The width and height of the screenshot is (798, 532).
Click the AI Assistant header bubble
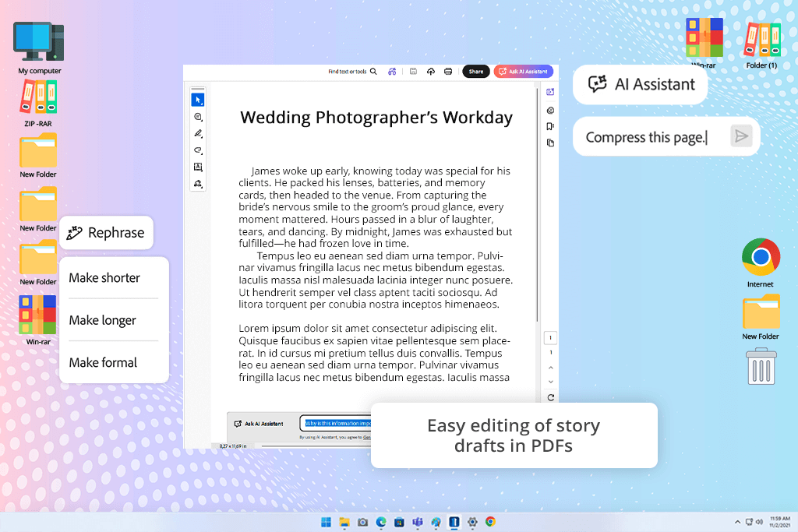pyautogui.click(x=641, y=84)
